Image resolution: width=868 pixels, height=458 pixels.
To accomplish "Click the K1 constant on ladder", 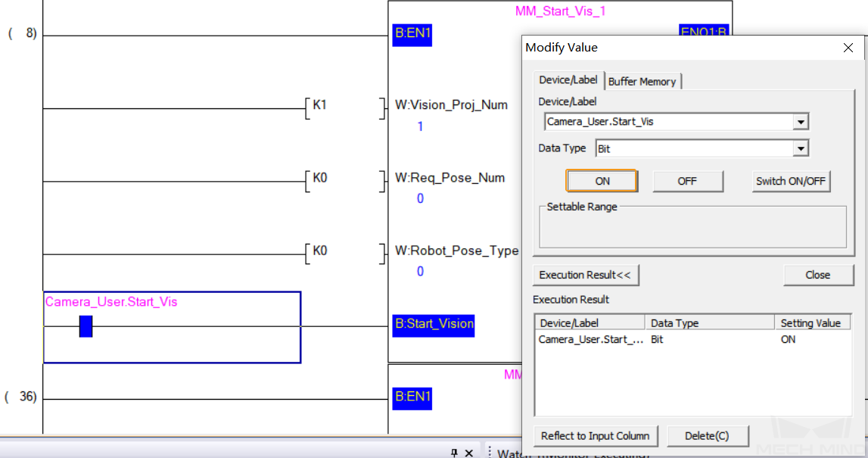I will coord(320,105).
